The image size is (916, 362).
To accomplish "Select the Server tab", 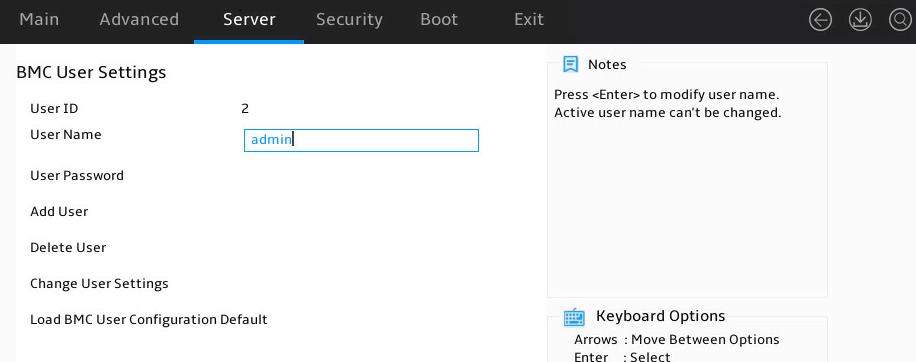I will point(249,19).
